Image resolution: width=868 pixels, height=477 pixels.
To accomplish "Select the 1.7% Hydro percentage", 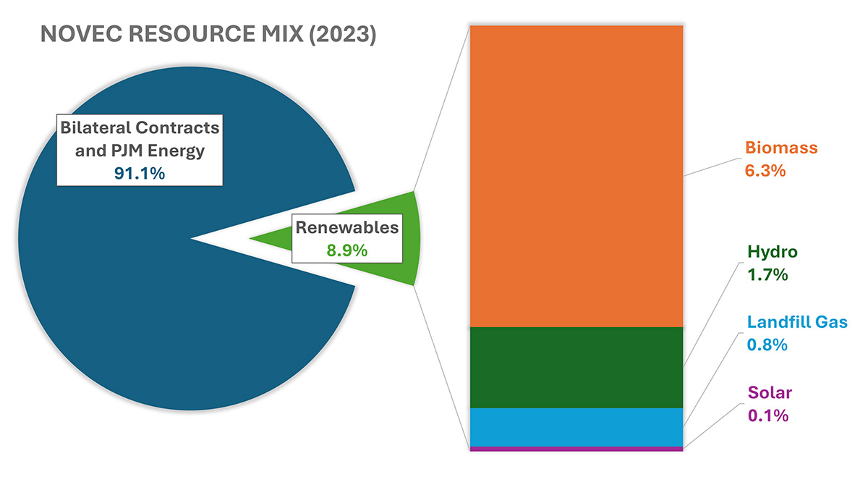I will coord(767,275).
